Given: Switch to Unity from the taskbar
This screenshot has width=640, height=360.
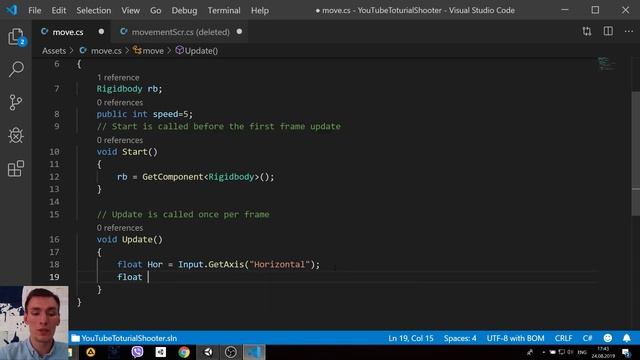Looking at the screenshot, I should tap(208, 352).
